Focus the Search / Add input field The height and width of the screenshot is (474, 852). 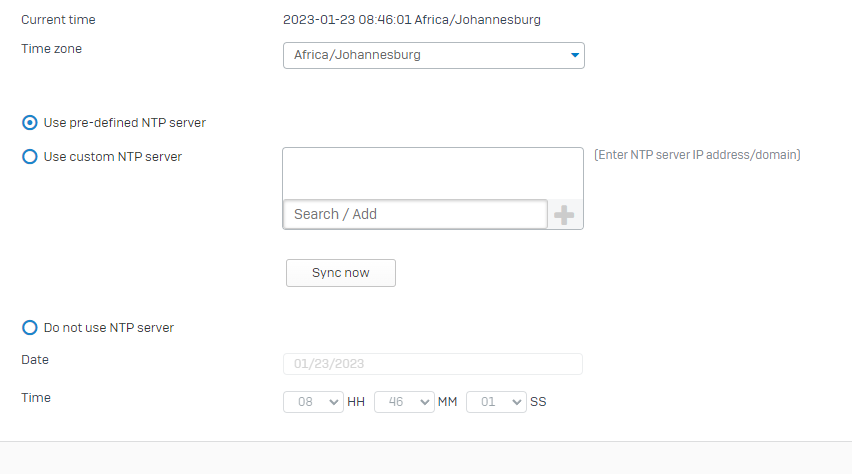pos(415,214)
